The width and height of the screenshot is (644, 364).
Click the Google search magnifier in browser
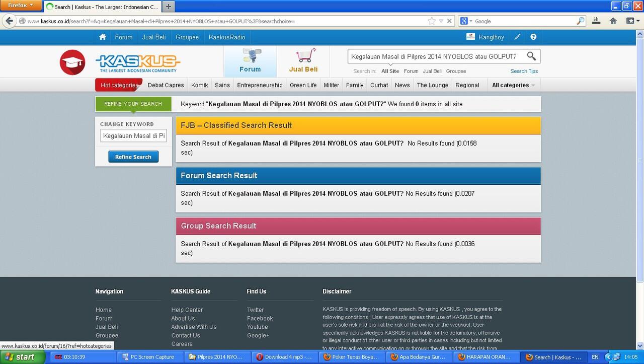581,21
